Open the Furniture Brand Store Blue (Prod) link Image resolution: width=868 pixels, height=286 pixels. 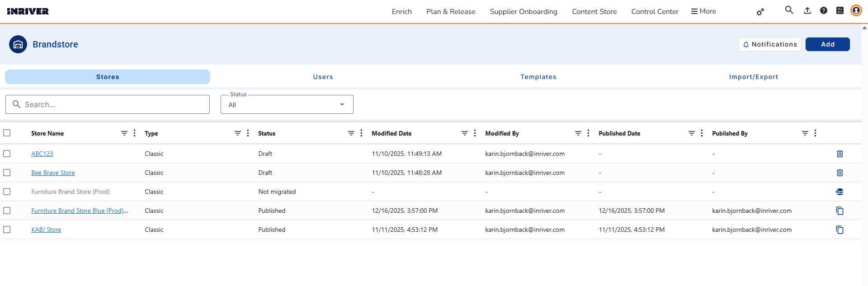[x=80, y=211]
